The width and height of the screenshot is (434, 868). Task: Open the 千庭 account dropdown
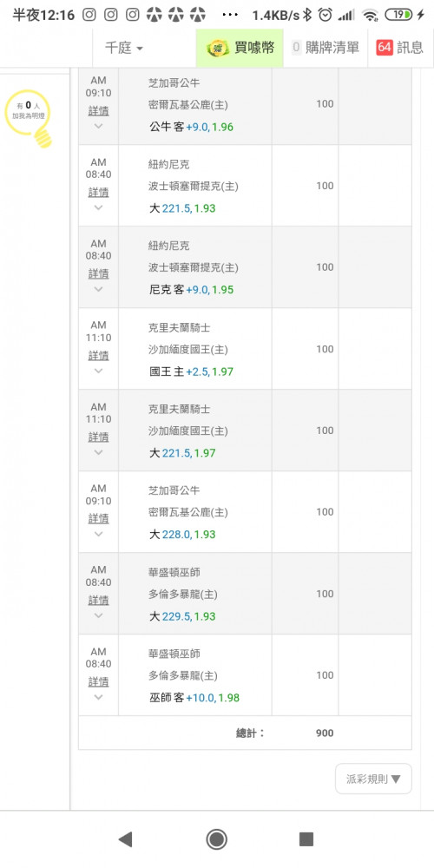pyautogui.click(x=124, y=48)
